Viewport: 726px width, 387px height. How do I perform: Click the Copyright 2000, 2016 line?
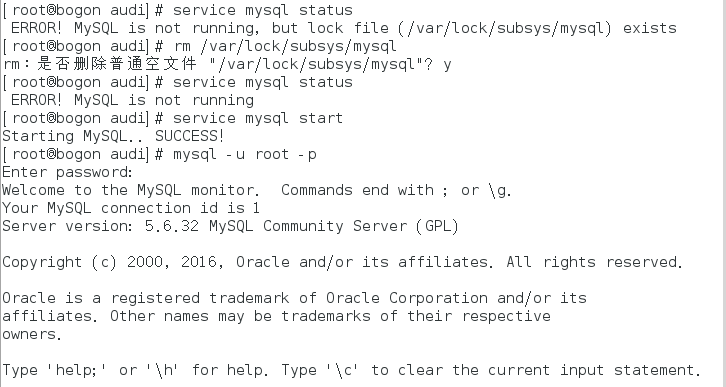point(343,262)
